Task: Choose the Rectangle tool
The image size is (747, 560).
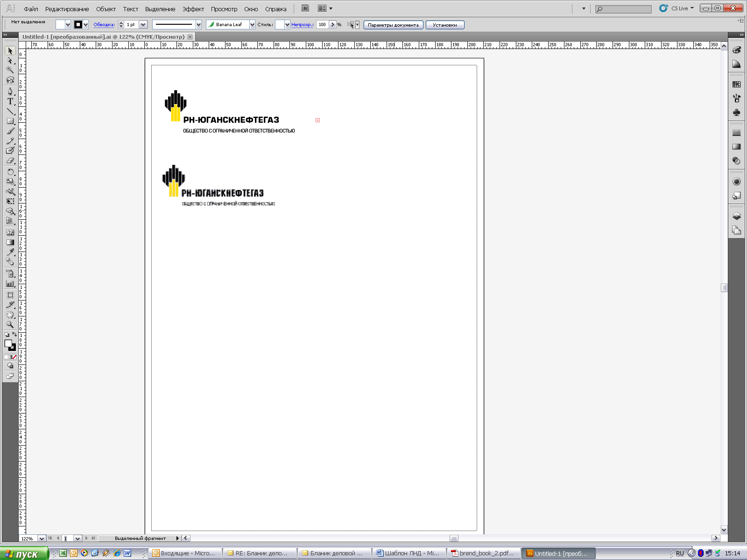Action: pos(10,121)
